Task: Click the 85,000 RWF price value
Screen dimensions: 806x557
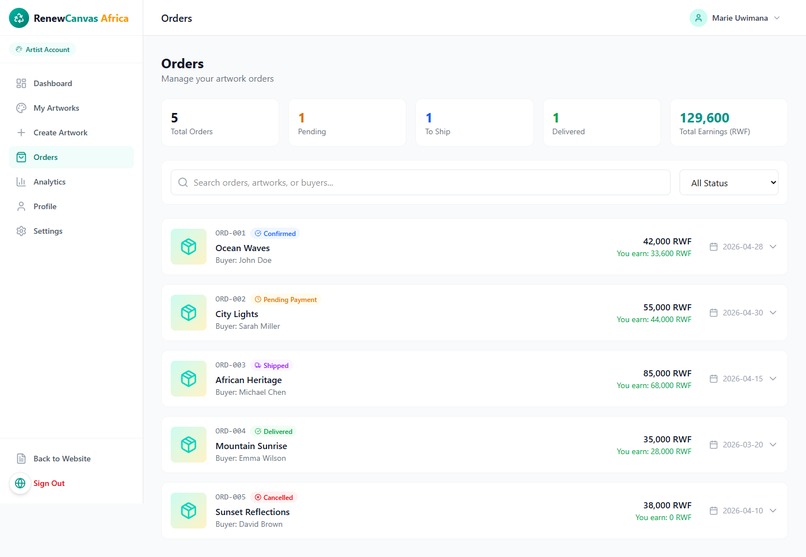Action: pos(667,373)
